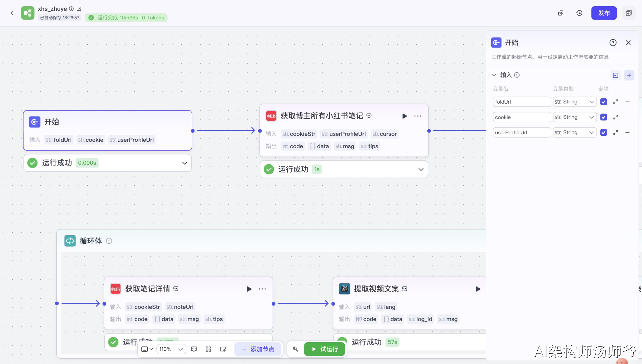Run the 获取博主所有小红书笔记 node with its play icon
This screenshot has height=364, width=642.
tap(405, 116)
